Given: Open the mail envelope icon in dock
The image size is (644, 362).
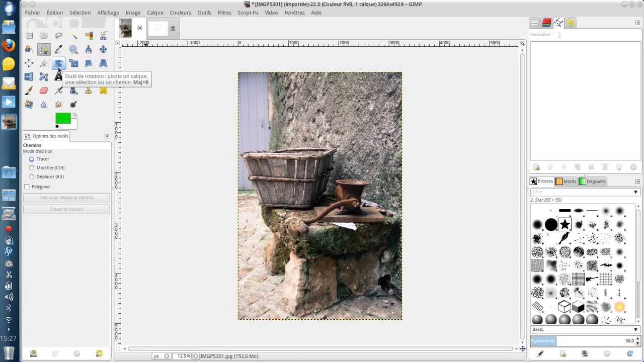Looking at the screenshot, I should (9, 83).
